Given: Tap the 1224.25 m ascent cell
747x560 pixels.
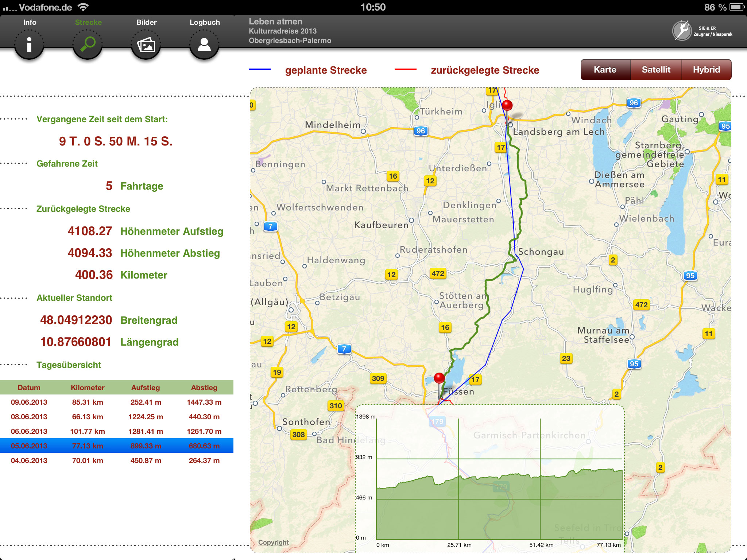Looking at the screenshot, I should coord(146,417).
